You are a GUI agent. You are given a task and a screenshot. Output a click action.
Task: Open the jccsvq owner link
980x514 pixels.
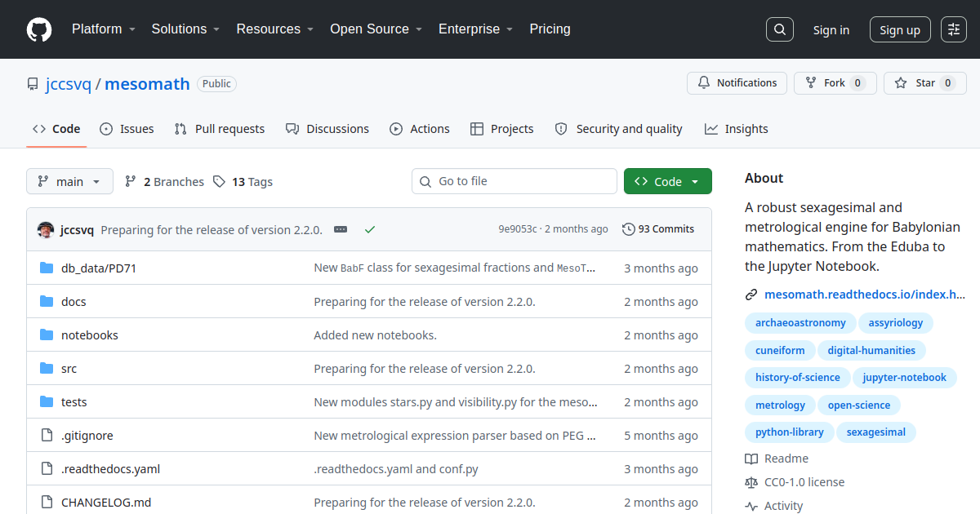(x=69, y=84)
